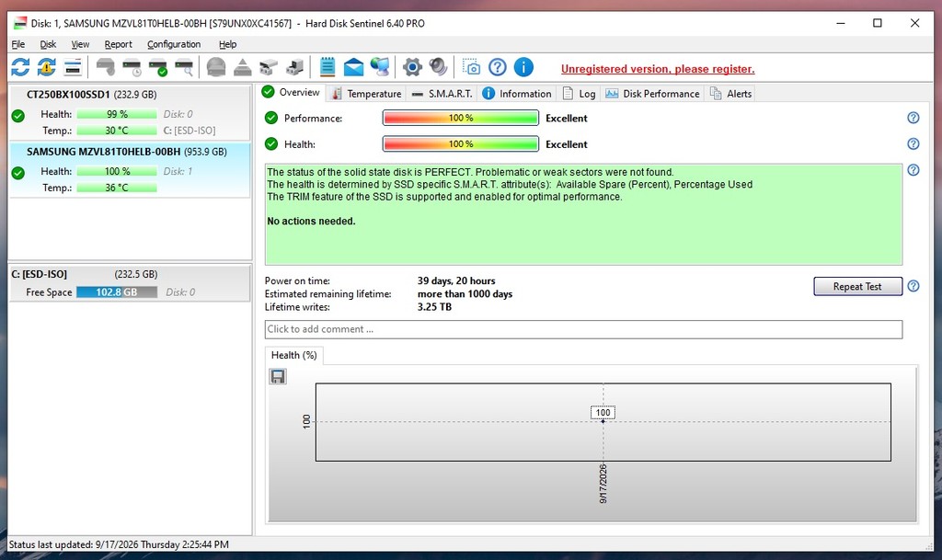This screenshot has width=942, height=560.
Task: Click the Overview Health 100 % gauge bar
Action: point(460,144)
